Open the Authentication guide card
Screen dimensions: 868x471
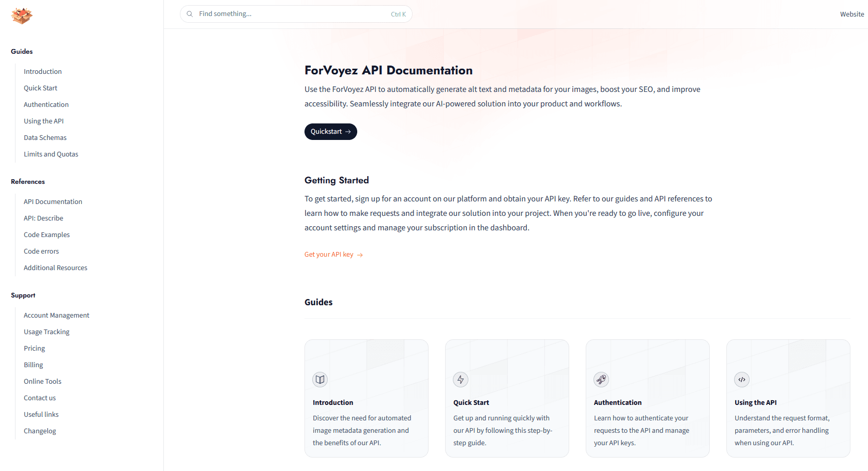point(648,398)
